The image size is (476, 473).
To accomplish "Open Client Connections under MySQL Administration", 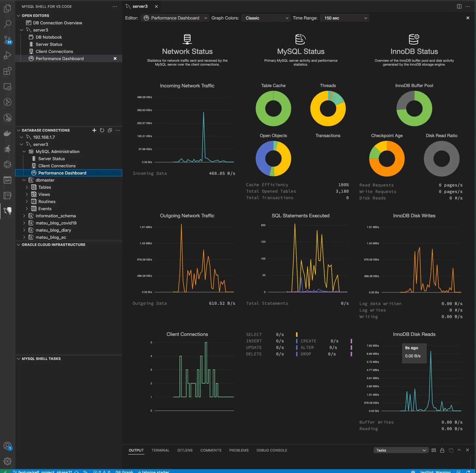I will pos(57,166).
